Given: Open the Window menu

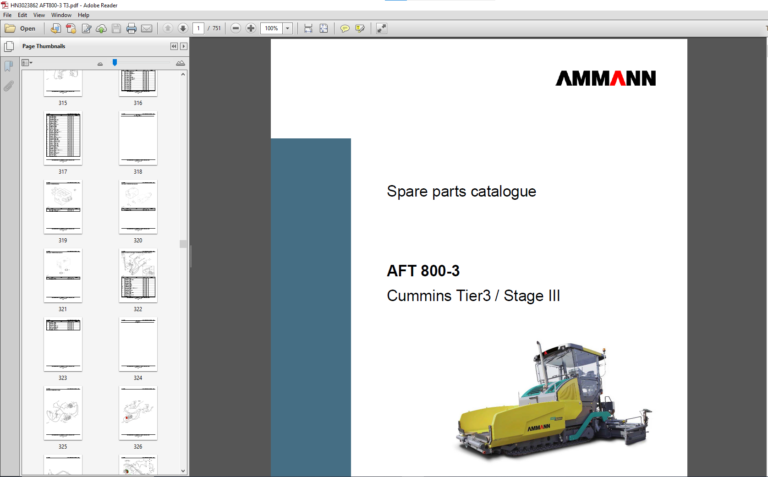Looking at the screenshot, I should (61, 15).
